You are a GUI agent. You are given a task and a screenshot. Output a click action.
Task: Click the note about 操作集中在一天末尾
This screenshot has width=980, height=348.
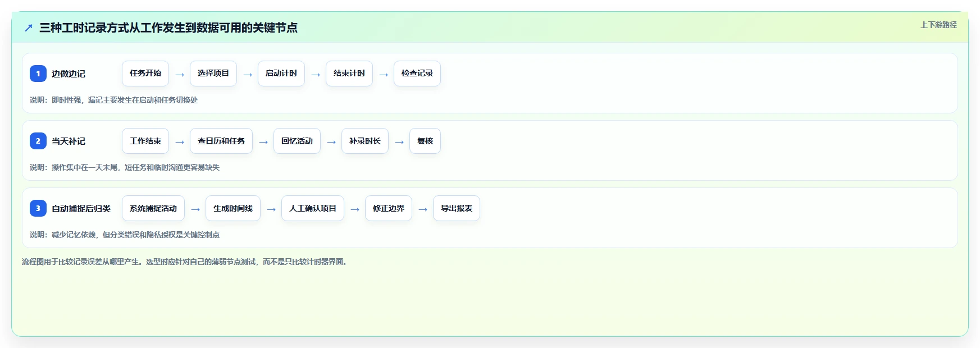click(125, 167)
